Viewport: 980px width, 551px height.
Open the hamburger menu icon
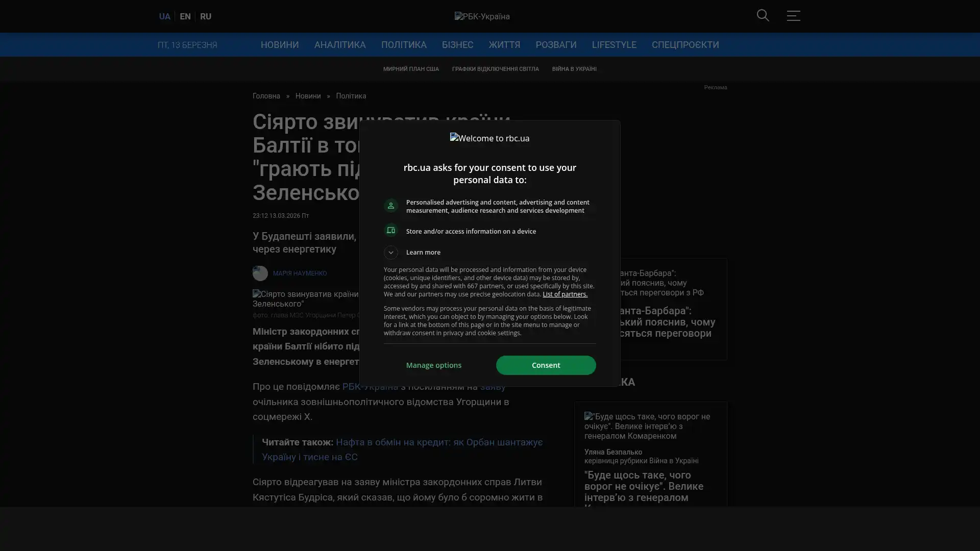point(793,16)
